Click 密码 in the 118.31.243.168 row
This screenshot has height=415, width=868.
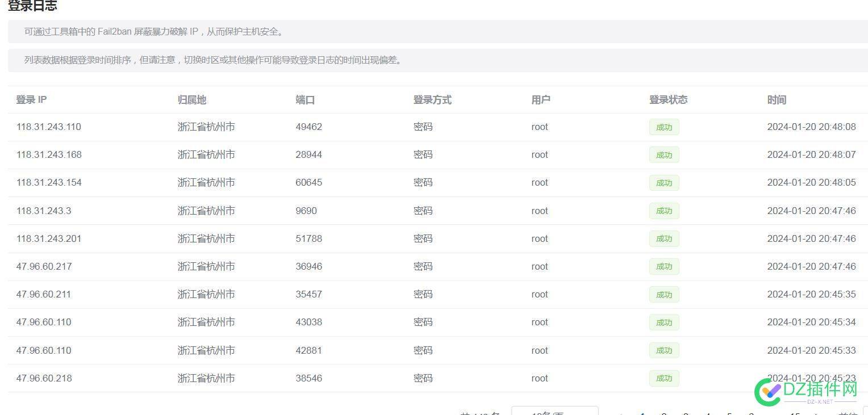(x=423, y=155)
